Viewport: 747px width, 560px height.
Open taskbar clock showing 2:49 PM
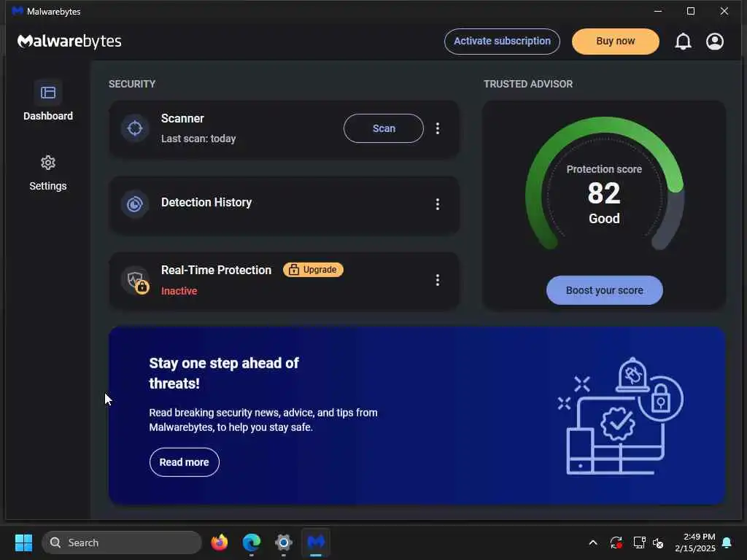click(x=695, y=542)
